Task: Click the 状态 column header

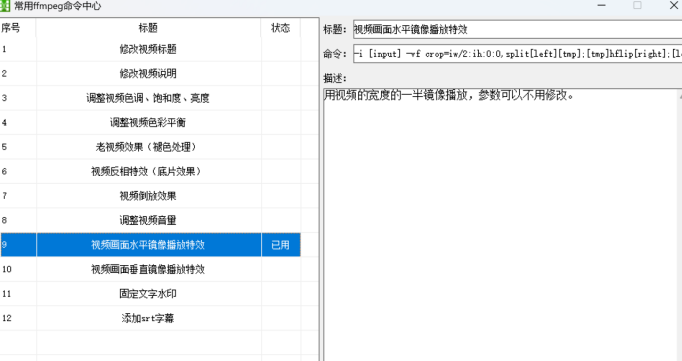Action: [x=281, y=28]
